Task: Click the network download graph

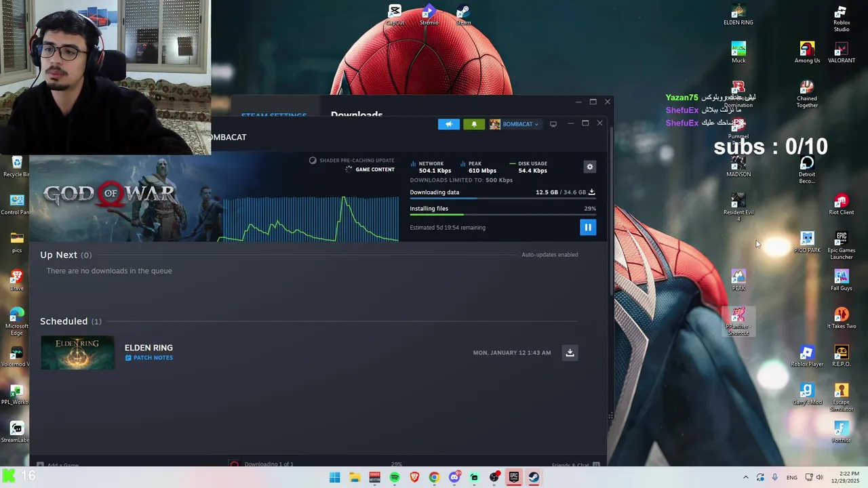Action: (x=309, y=218)
